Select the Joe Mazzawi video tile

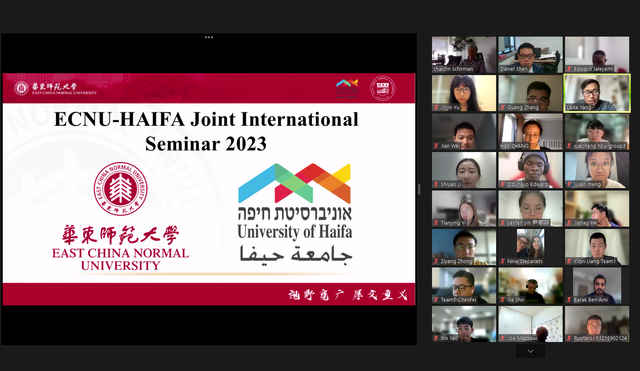pyautogui.click(x=530, y=324)
